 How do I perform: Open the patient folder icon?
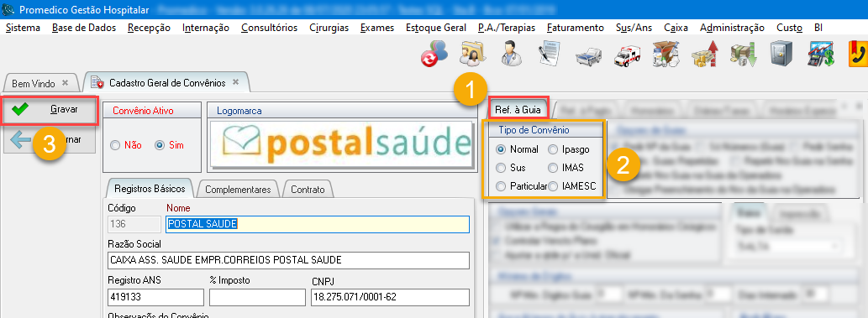pyautogui.click(x=473, y=55)
